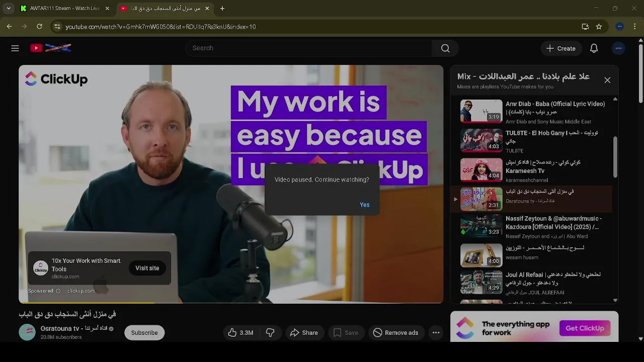
Task: Close the YouTube video tab
Action: [207, 8]
